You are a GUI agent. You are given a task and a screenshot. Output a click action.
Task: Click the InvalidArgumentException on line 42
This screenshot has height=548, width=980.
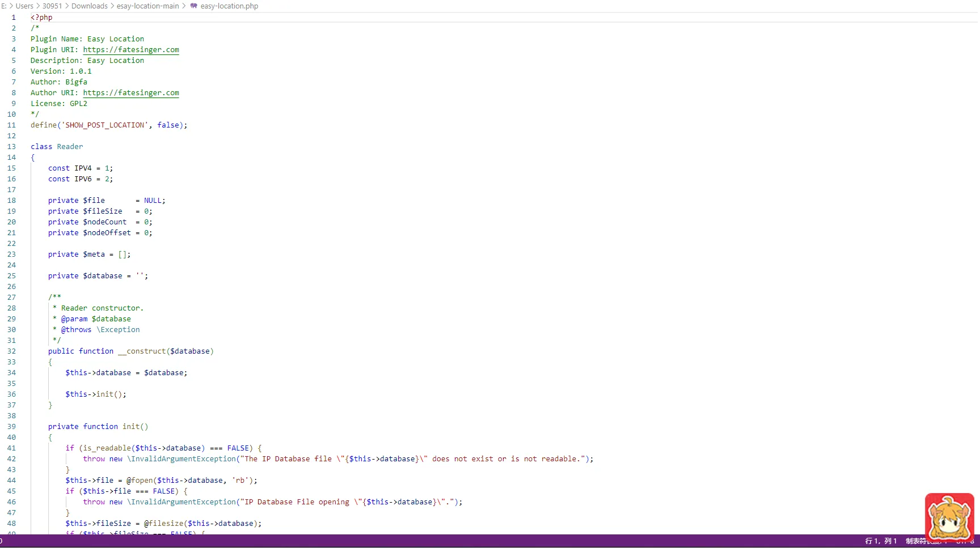click(x=183, y=459)
